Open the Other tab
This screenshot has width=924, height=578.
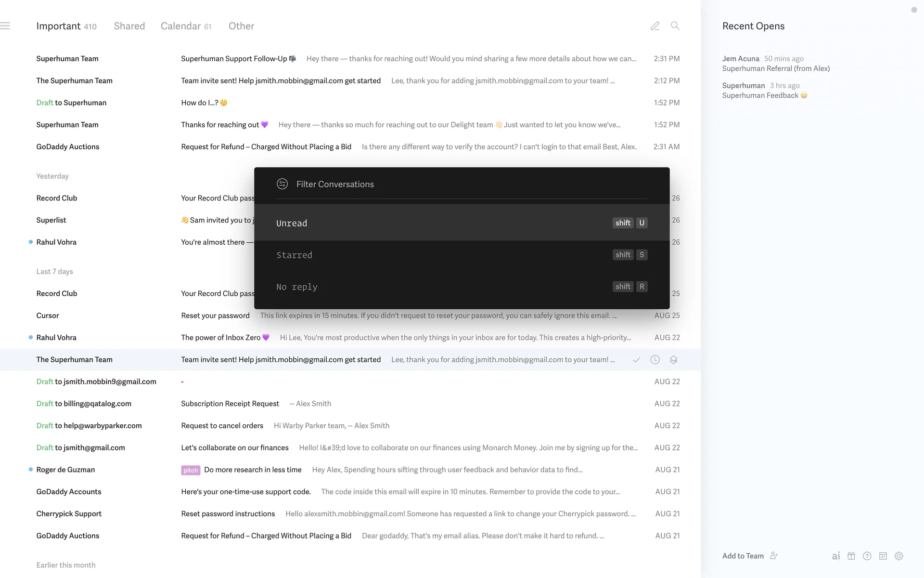point(241,26)
